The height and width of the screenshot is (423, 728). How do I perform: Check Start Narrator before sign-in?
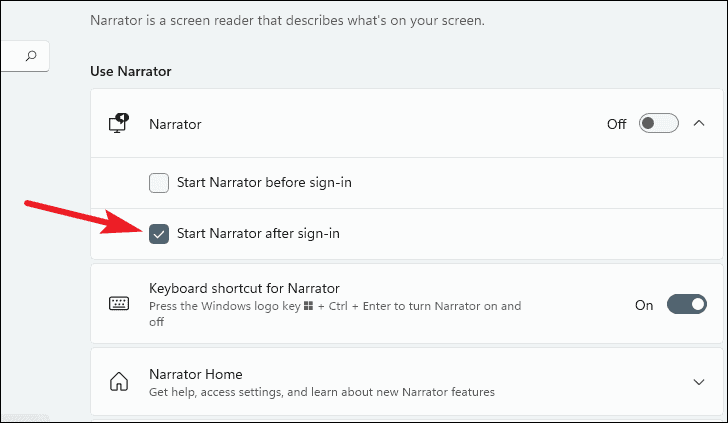pos(159,183)
